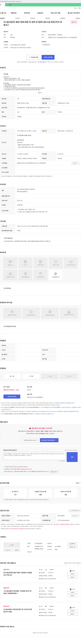
Task: Click the 모성보호시설 icon
Action: 40,275
